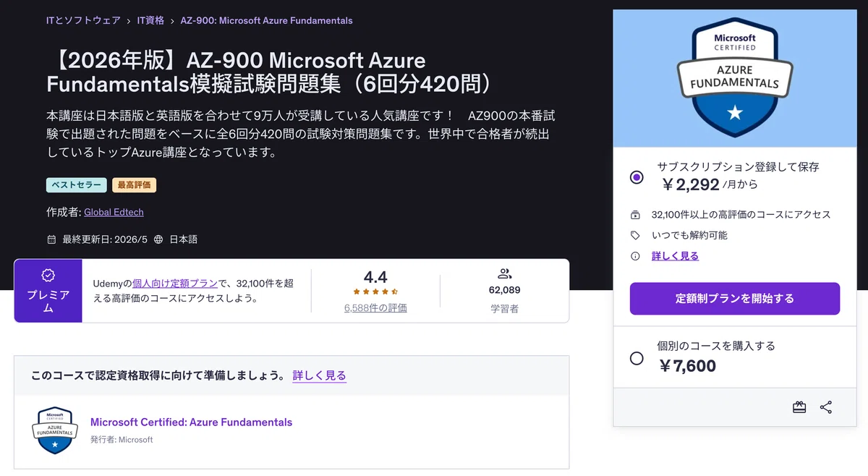Screen dimensions: 868x476
Task: Click the last-updated calendar icon
Action: [51, 239]
